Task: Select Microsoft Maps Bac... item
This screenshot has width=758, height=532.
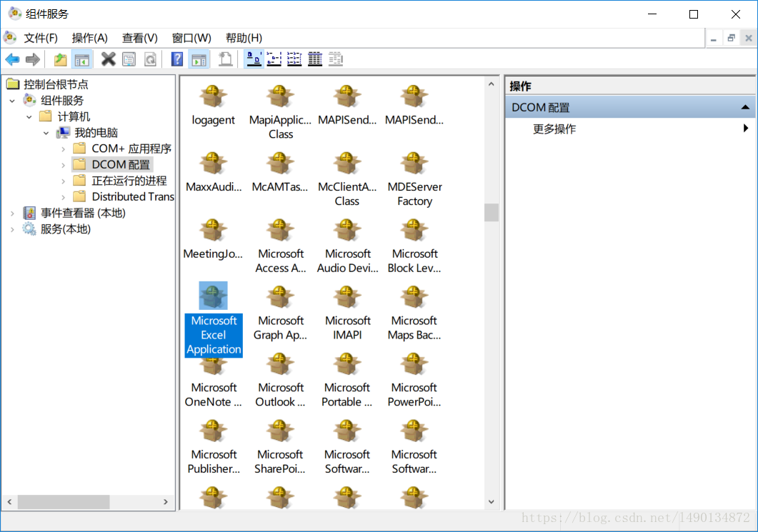Action: coord(414,313)
